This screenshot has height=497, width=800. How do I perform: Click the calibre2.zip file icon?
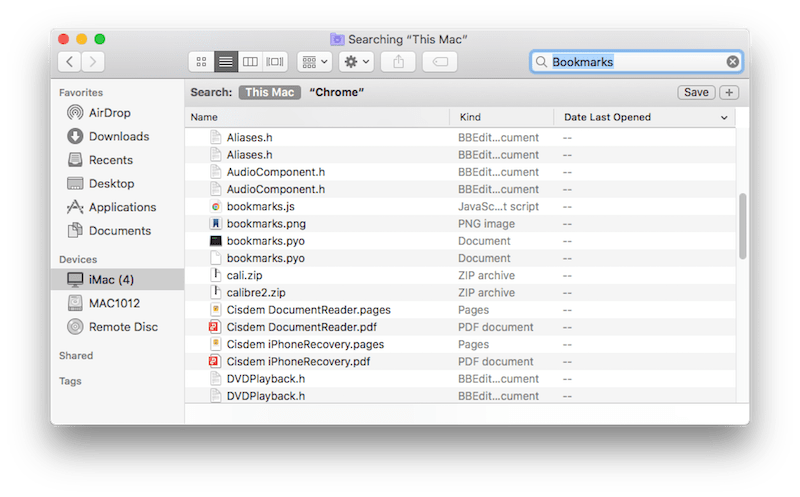point(216,292)
